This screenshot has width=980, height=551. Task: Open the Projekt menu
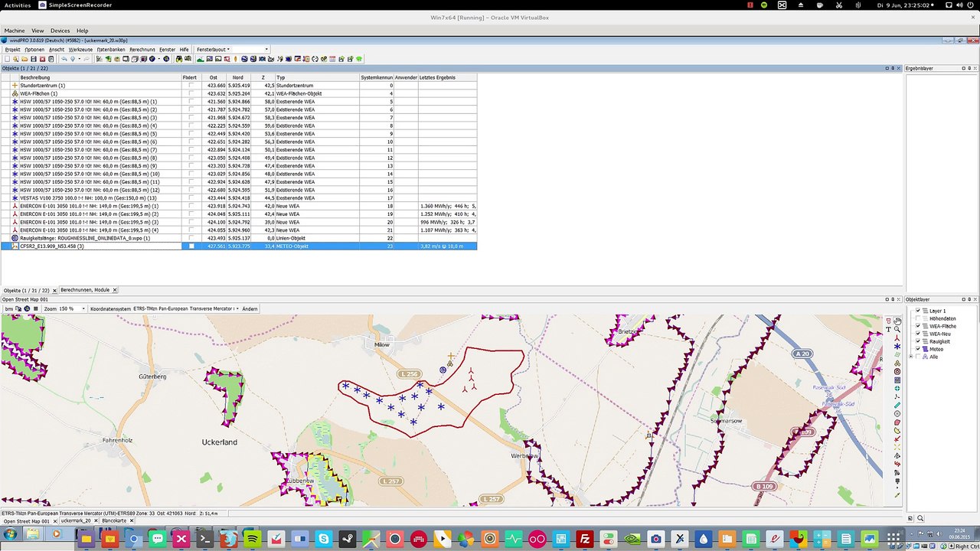[x=13, y=49]
